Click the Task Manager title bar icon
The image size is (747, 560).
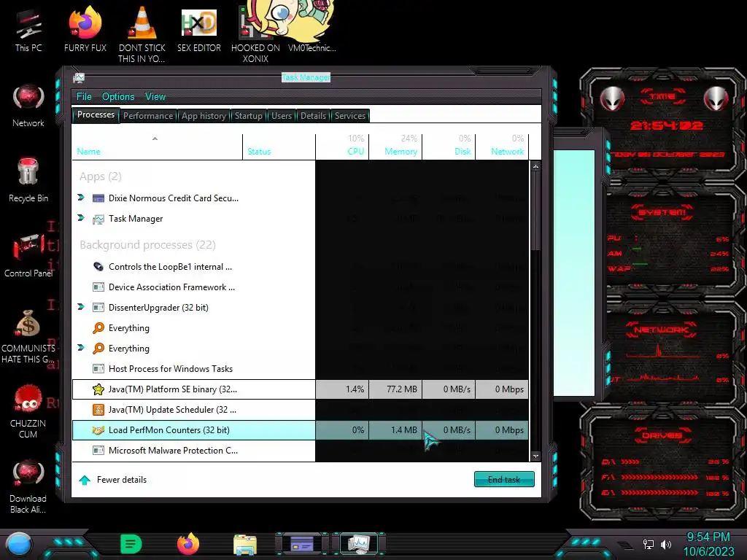pyautogui.click(x=79, y=77)
